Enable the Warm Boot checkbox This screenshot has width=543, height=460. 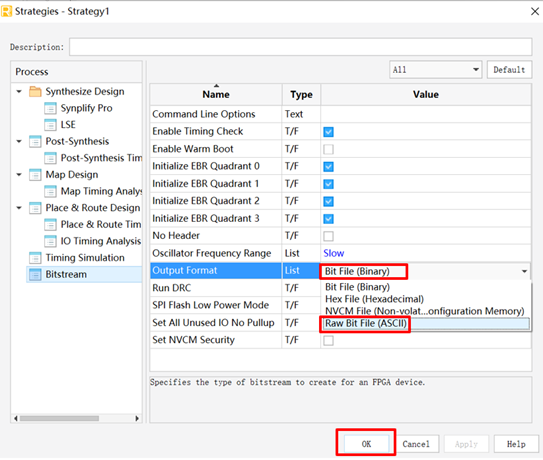pos(328,149)
